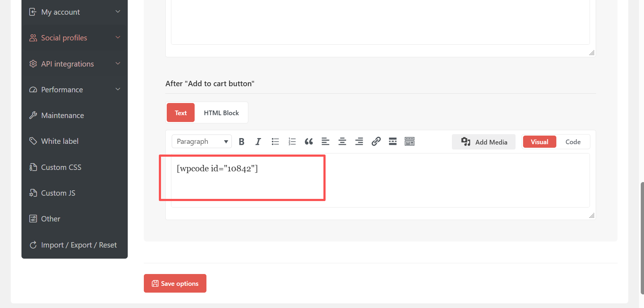
Task: Expand the Social profiles menu
Action: pos(74,38)
